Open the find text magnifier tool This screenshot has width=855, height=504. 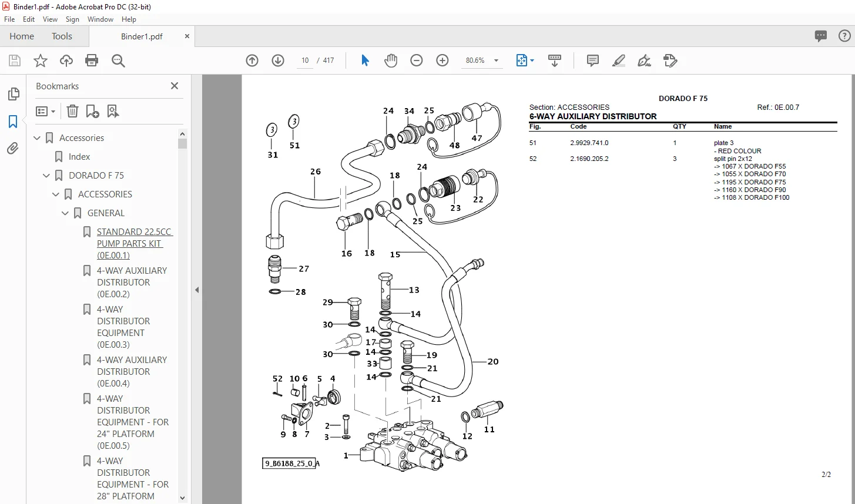pyautogui.click(x=118, y=61)
